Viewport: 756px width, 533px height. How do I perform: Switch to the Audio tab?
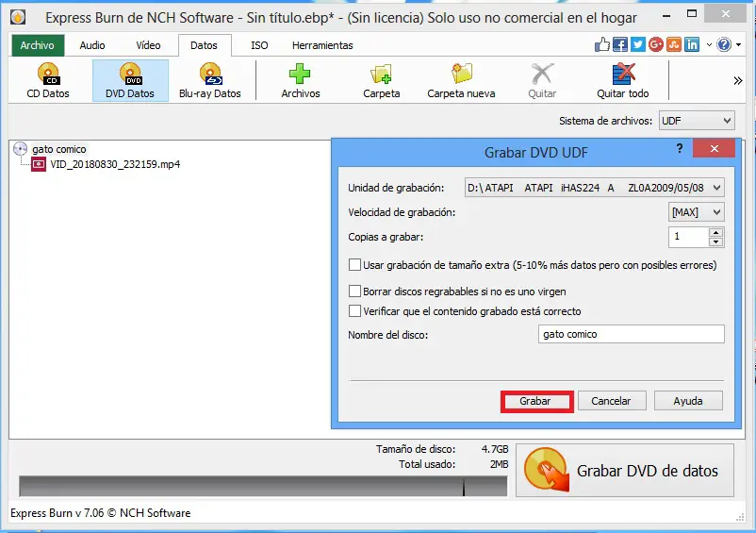pos(92,45)
